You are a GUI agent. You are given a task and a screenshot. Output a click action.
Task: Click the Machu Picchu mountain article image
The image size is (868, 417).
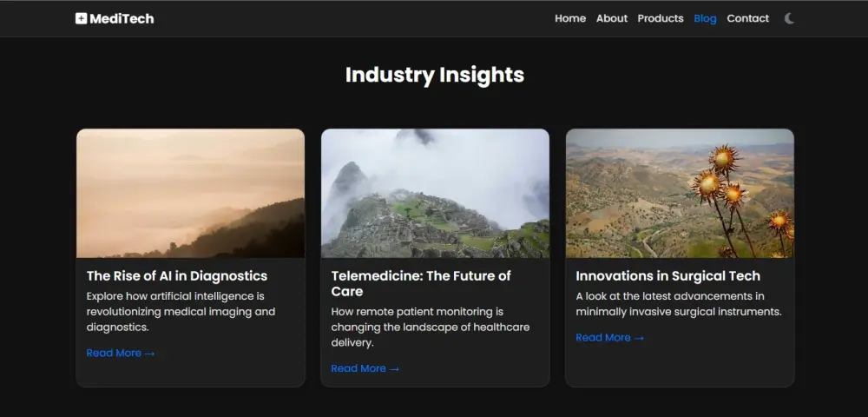click(435, 193)
